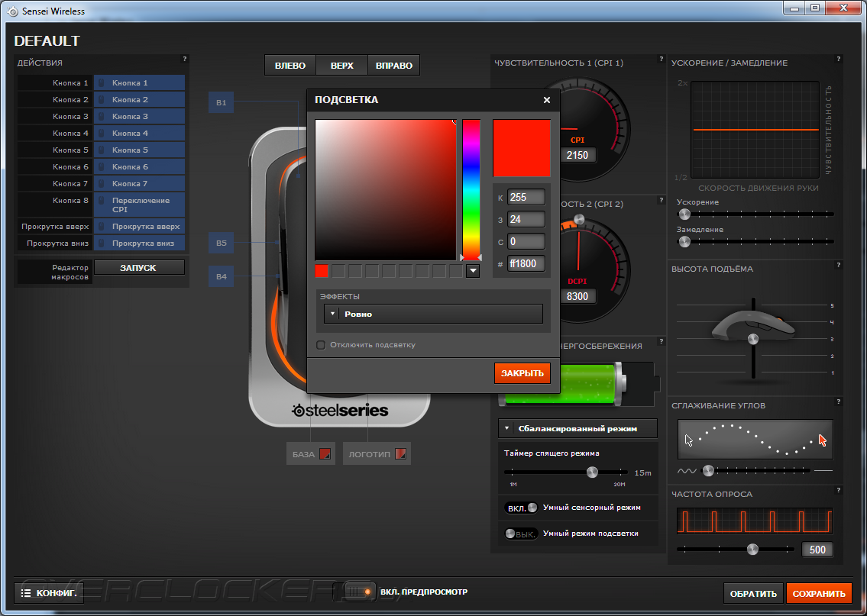
Task: Click the polling rate slider handle
Action: (x=752, y=549)
